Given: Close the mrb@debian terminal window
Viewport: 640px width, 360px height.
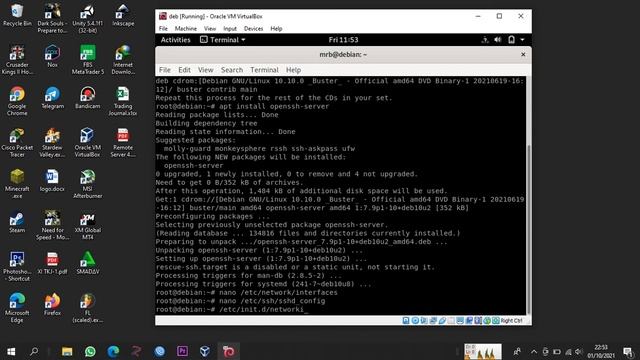Looking at the screenshot, I should (x=523, y=54).
